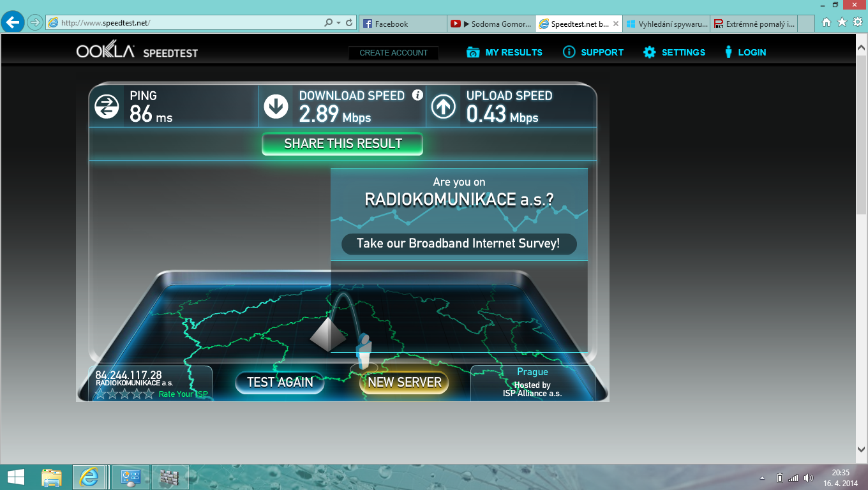
Task: Click the volume speaker tray icon
Action: point(809,478)
